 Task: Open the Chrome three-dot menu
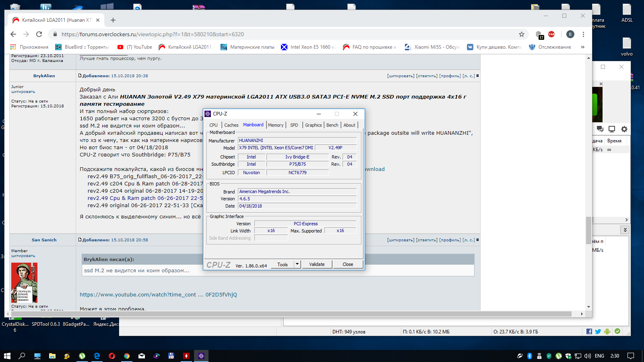tap(583, 34)
